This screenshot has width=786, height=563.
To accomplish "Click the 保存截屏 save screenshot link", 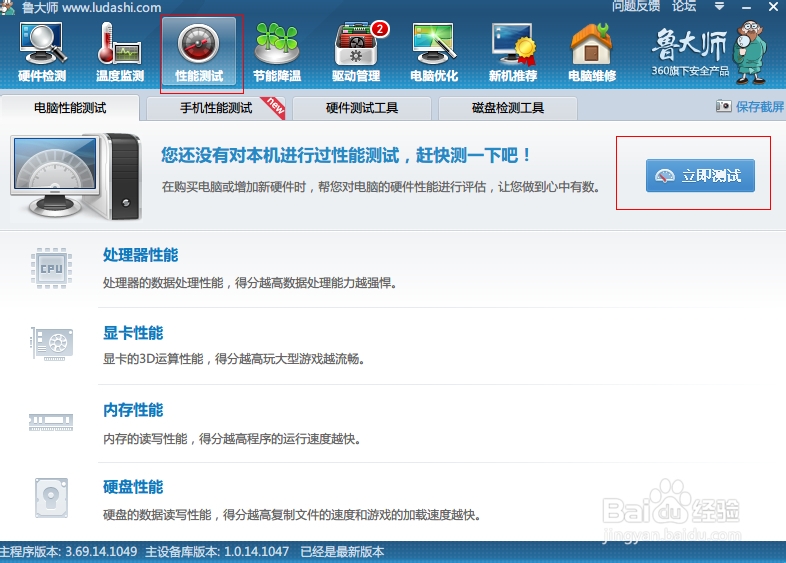I will (x=759, y=106).
